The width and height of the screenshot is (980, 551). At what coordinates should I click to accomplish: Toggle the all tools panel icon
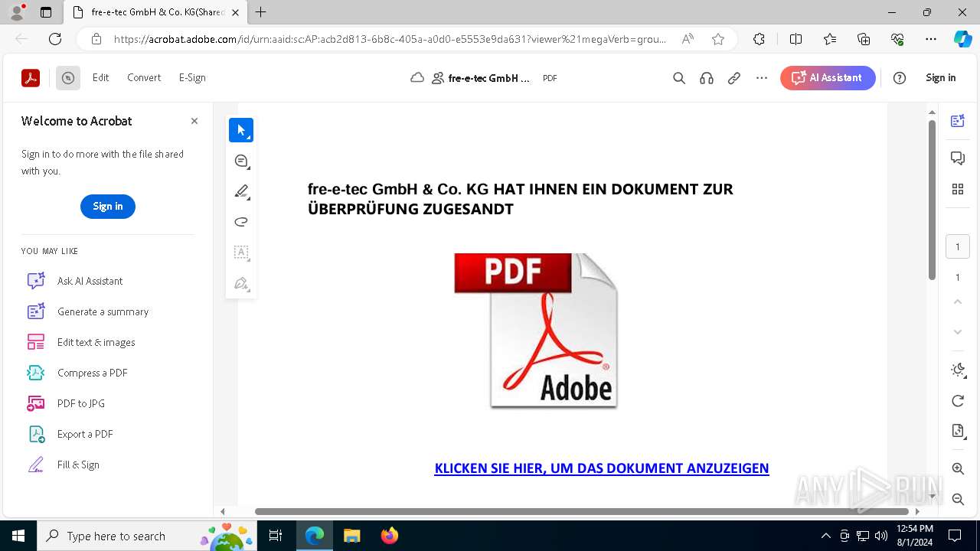coord(68,77)
